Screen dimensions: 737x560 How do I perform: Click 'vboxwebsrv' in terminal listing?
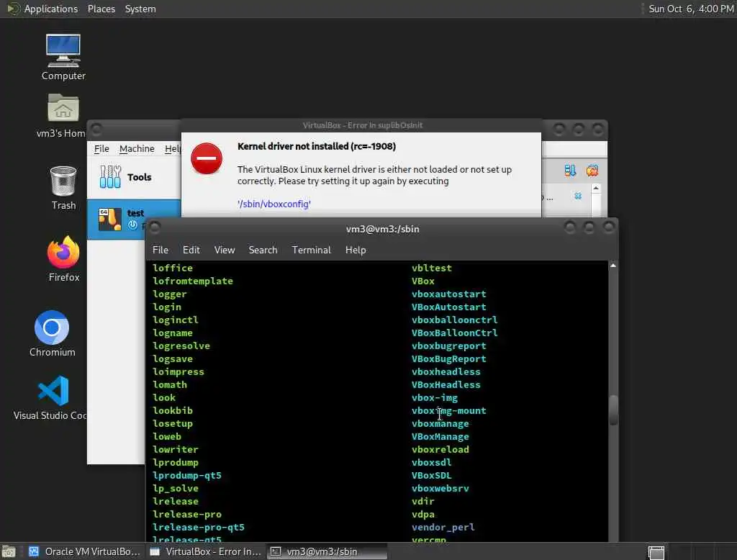pyautogui.click(x=440, y=488)
